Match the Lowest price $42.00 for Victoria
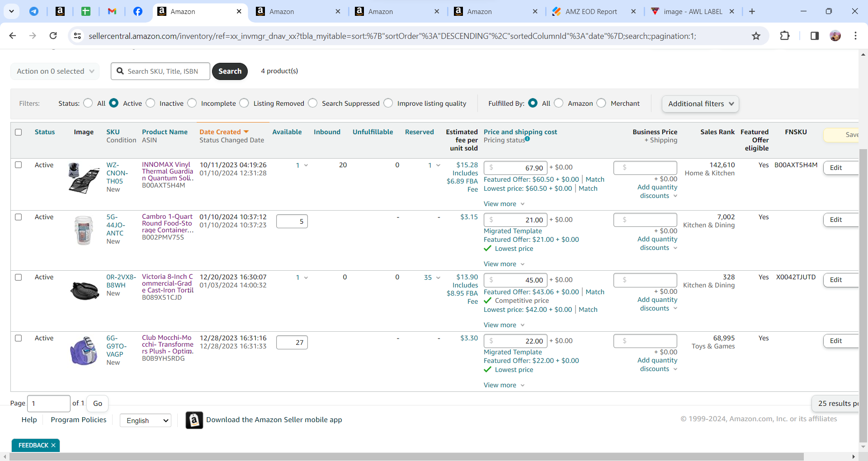The height and width of the screenshot is (461, 868). tap(588, 310)
